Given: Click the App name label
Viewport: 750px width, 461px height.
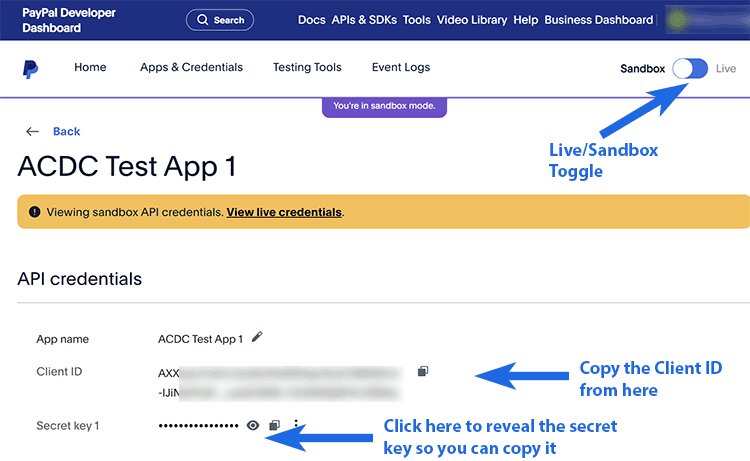Looking at the screenshot, I should tap(63, 339).
